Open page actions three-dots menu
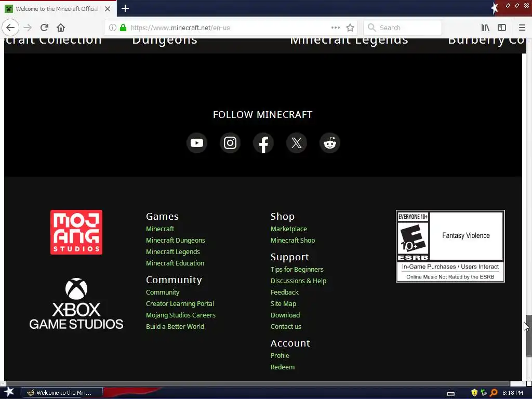 (335, 28)
